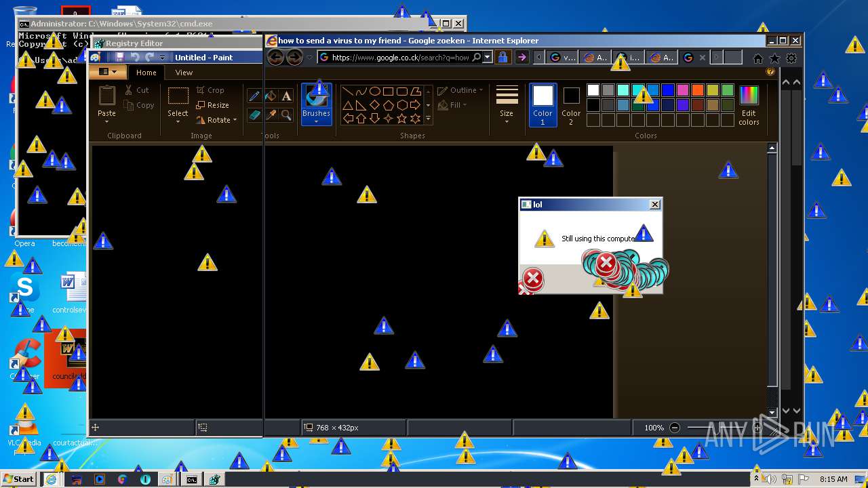
Task: Click zoom out minus button in Paint status bar
Action: pyautogui.click(x=675, y=428)
